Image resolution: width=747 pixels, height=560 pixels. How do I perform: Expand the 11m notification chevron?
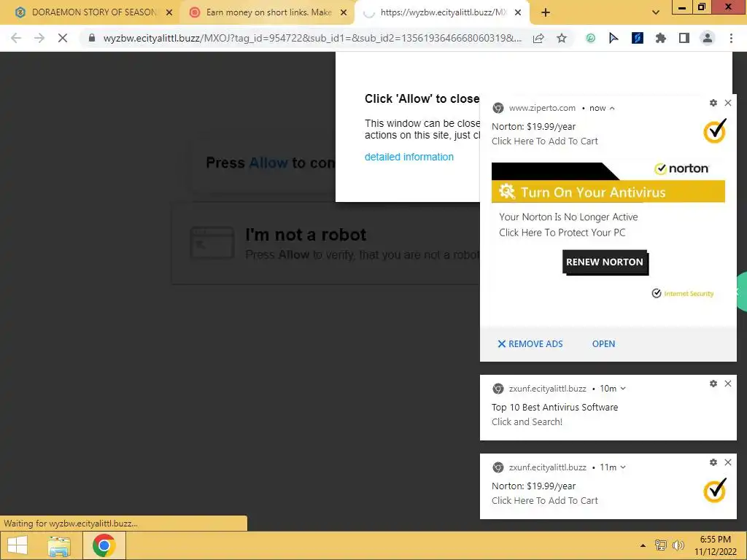point(623,467)
